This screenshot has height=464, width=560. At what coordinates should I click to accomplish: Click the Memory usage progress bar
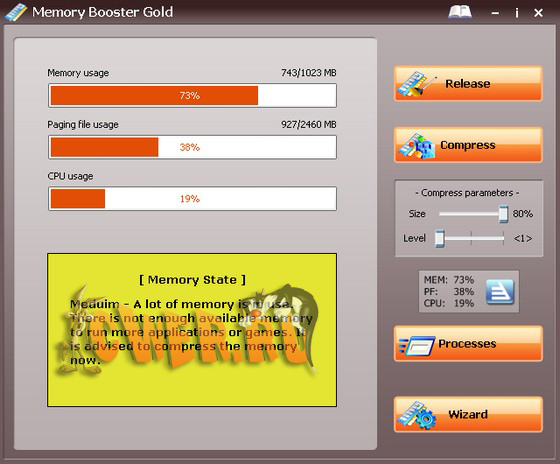(x=192, y=95)
